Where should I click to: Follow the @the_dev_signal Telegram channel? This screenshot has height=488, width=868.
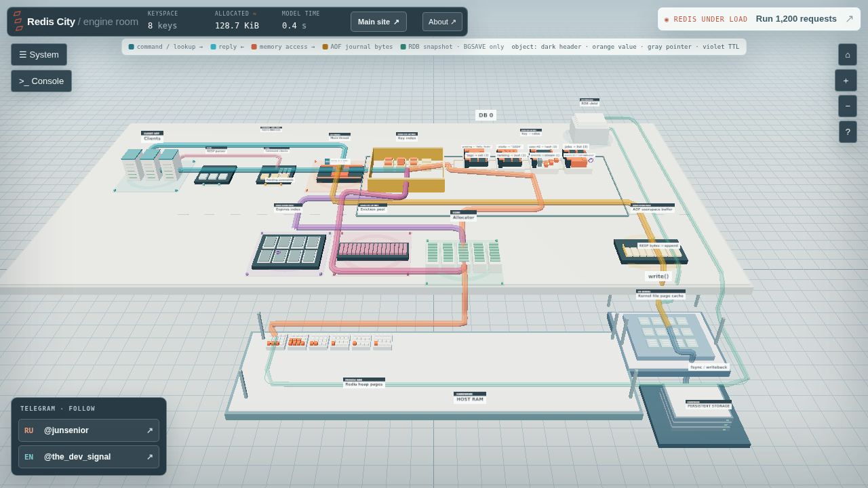[x=89, y=457]
